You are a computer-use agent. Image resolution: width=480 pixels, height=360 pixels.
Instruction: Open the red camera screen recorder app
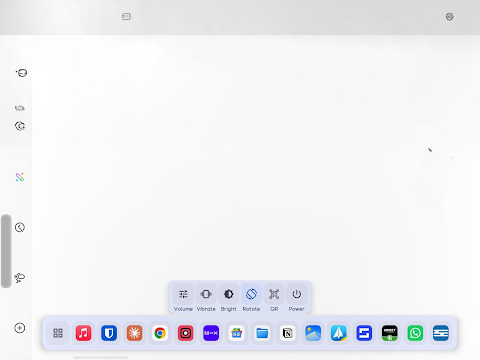tap(186, 333)
